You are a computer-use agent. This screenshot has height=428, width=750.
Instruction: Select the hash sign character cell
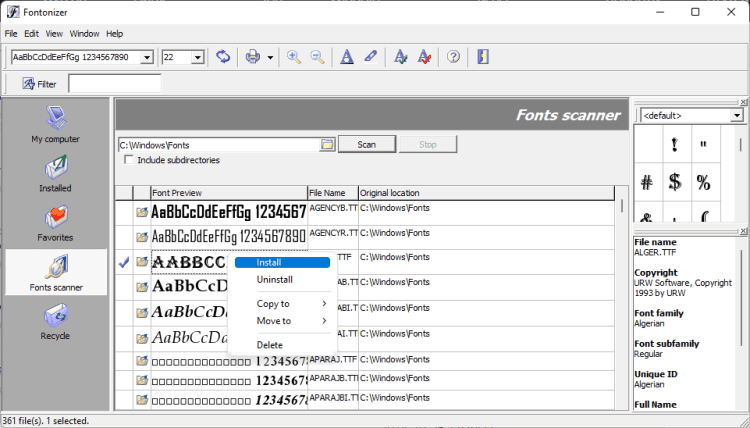(647, 182)
